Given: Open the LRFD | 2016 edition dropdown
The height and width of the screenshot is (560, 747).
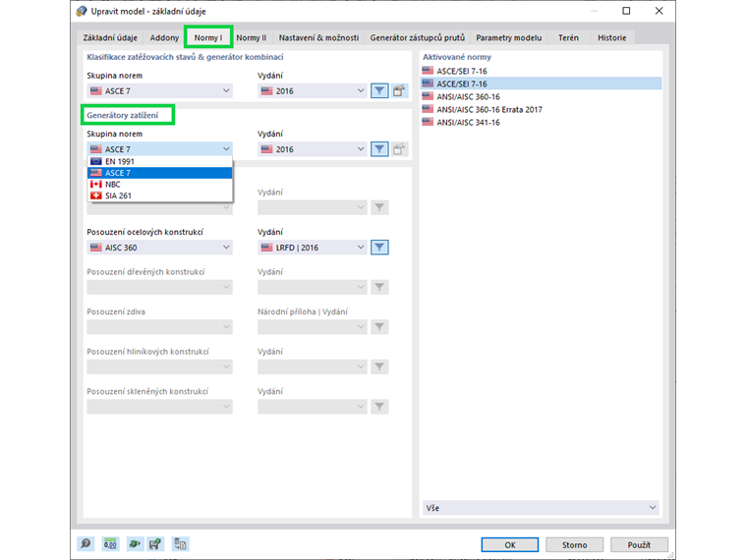Looking at the screenshot, I should pyautogui.click(x=312, y=248).
